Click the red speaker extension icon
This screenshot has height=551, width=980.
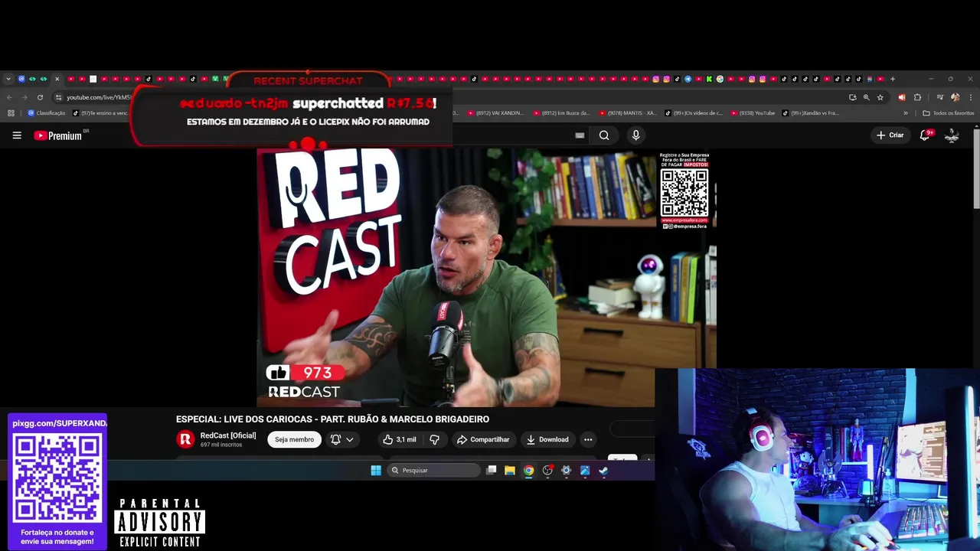coord(902,97)
